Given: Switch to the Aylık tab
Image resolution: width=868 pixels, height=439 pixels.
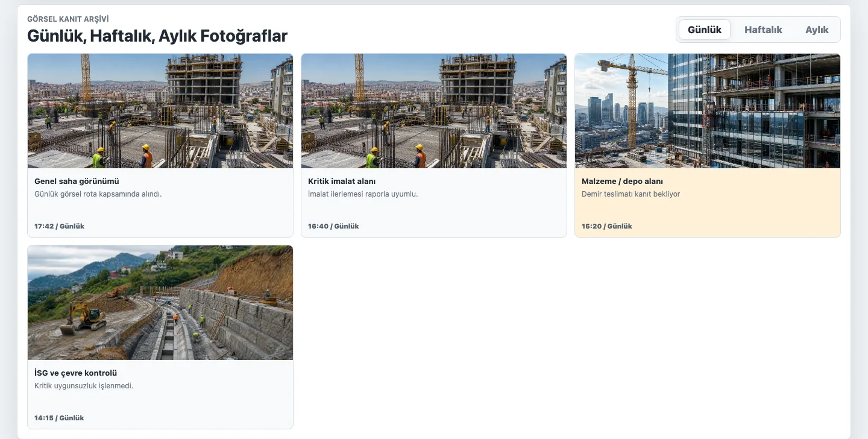Looking at the screenshot, I should pyautogui.click(x=817, y=30).
